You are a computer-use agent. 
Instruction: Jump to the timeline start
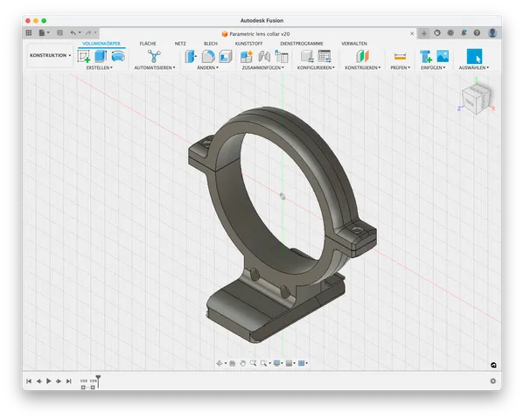click(x=29, y=381)
